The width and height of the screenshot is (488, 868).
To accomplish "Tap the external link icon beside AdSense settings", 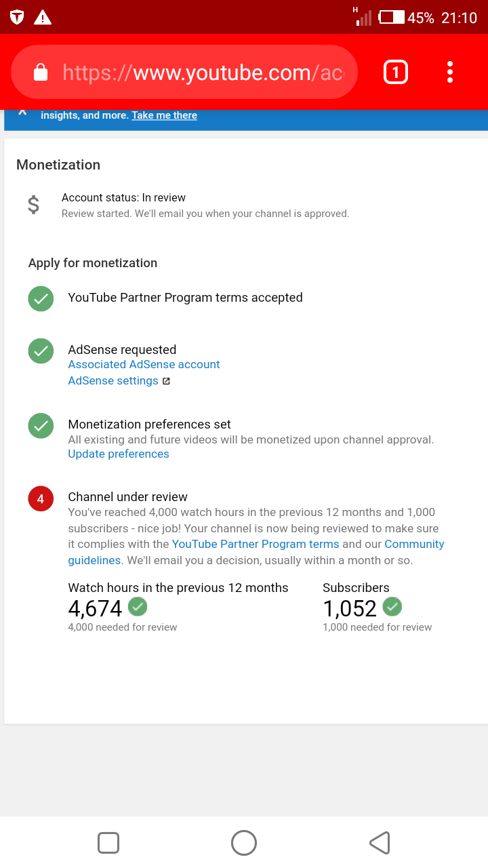I will point(166,381).
